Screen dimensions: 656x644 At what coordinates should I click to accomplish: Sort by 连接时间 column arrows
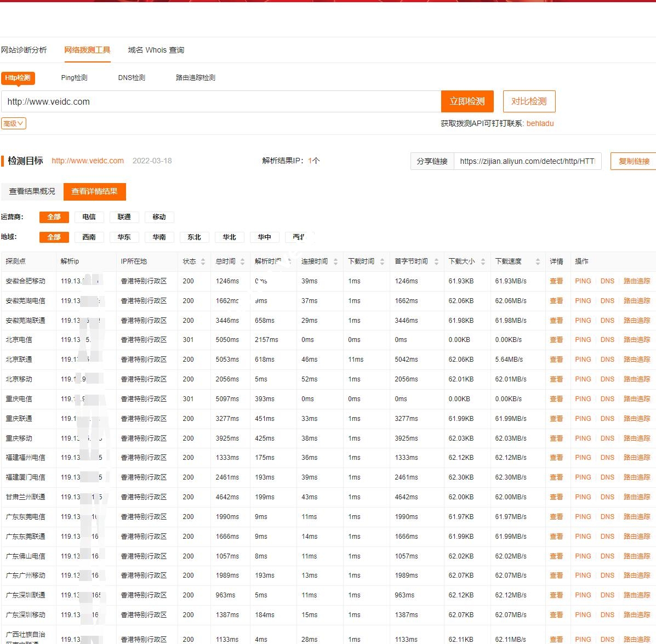(x=335, y=262)
